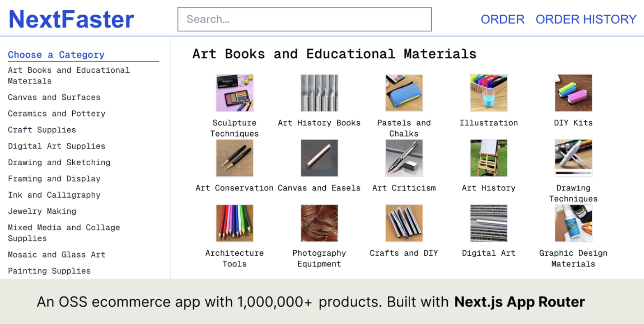The height and width of the screenshot is (324, 644).
Task: Click the DIY Kits product image
Action: (573, 93)
